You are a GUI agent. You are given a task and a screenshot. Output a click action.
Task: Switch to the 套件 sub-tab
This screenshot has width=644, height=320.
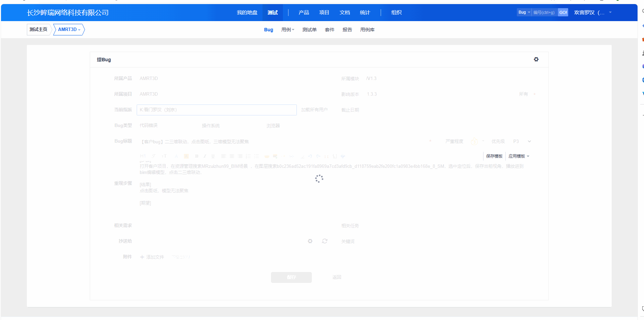[x=329, y=30]
